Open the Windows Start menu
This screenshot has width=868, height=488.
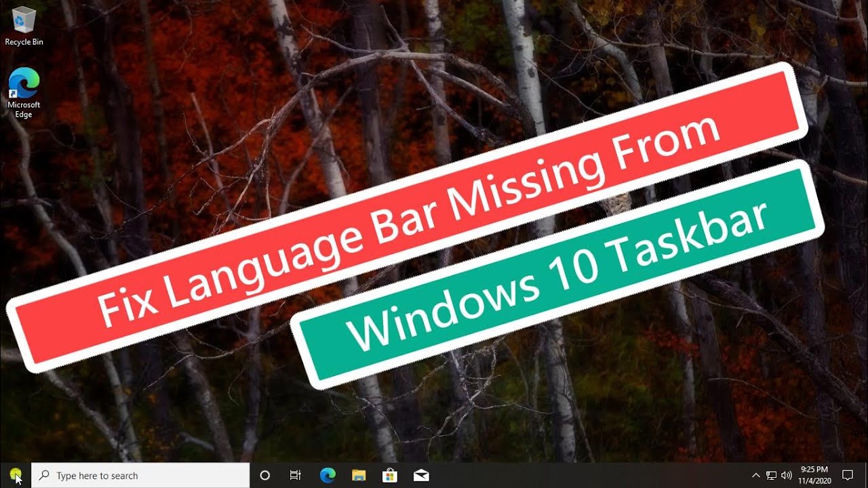click(16, 475)
